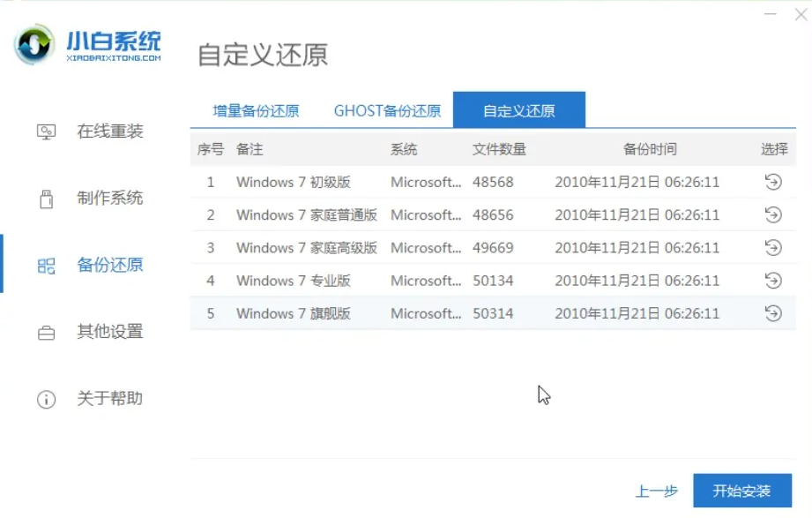Click the 小白系统 logo
Image resolution: width=812 pixels, height=518 pixels.
pos(88,45)
